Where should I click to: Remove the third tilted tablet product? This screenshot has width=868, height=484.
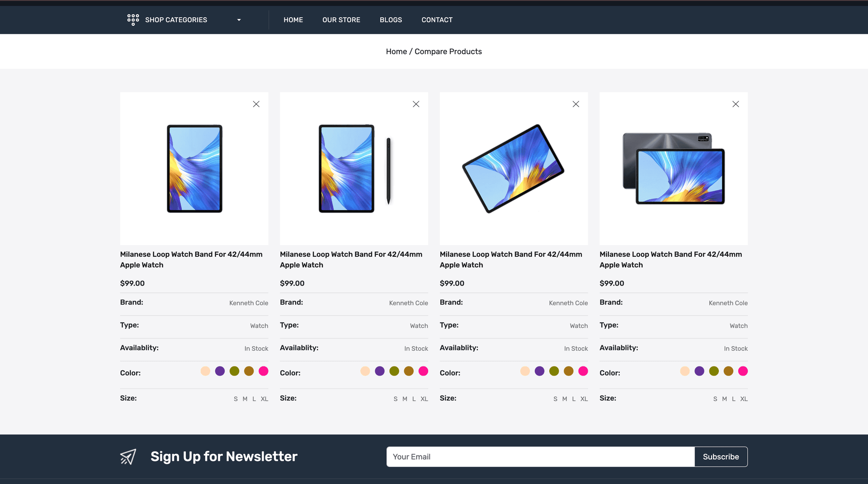click(x=576, y=104)
